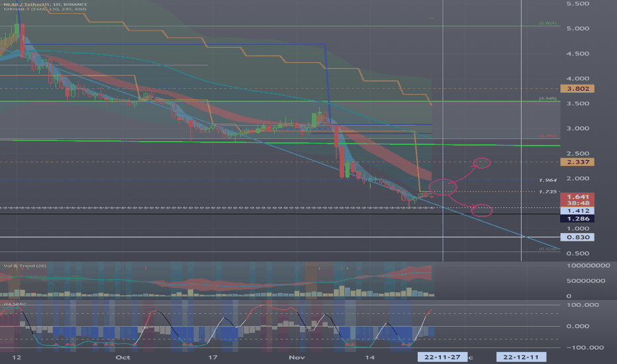617x364 pixels.
Task: Click 50000000 on the volume axis
Action: [x=585, y=281]
